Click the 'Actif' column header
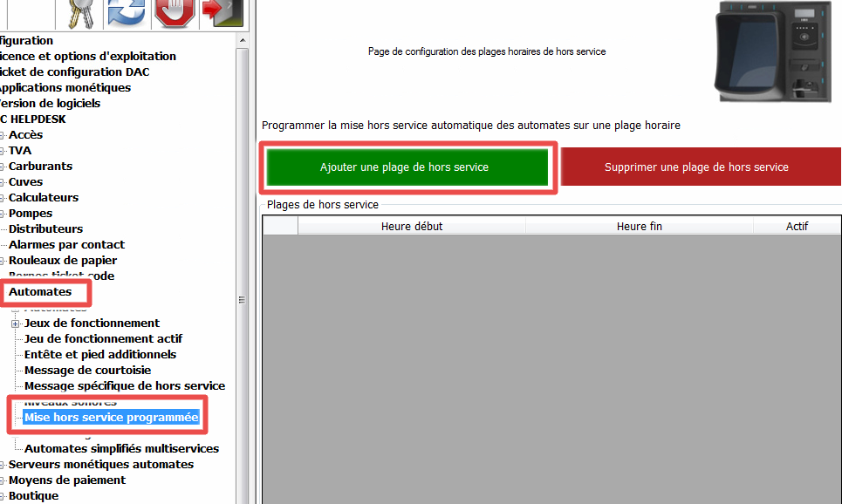The width and height of the screenshot is (842, 504). click(x=796, y=226)
